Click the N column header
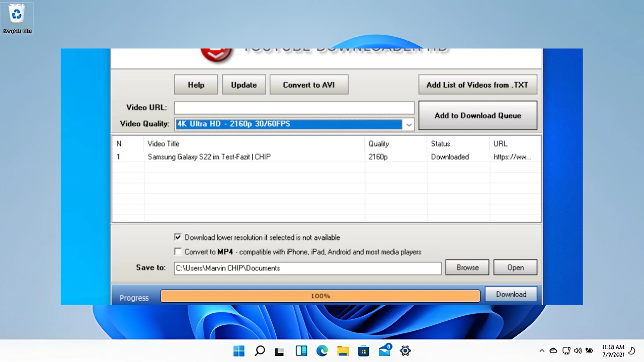Screen dimensions: 644x362 click(x=128, y=144)
